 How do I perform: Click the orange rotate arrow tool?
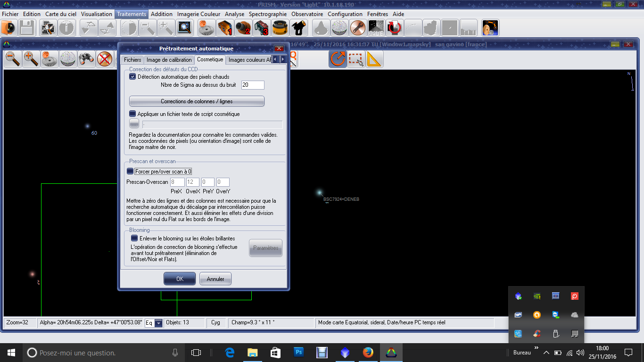point(338,59)
